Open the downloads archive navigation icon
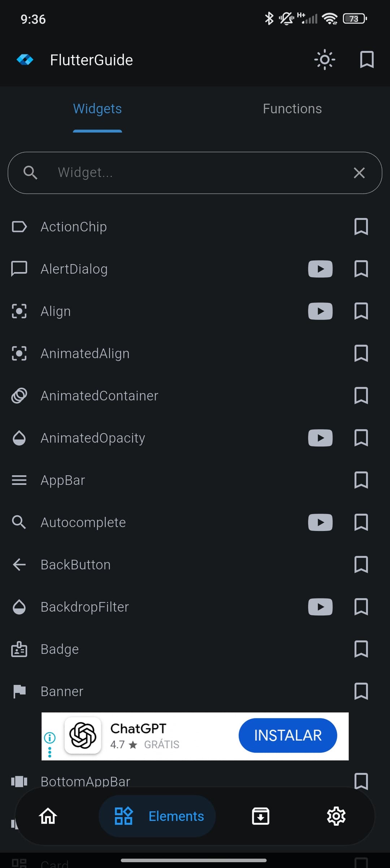Viewport: 390px width, 868px height. 260,816
